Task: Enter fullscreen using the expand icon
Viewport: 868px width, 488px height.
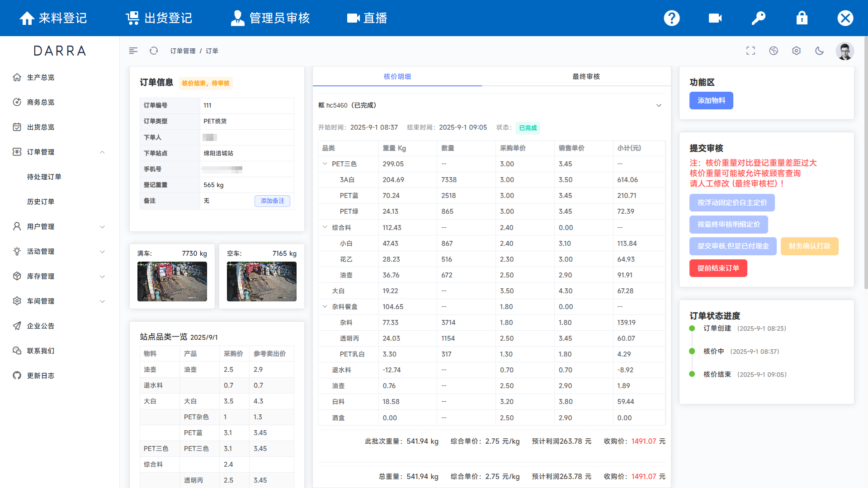Action: coord(750,51)
